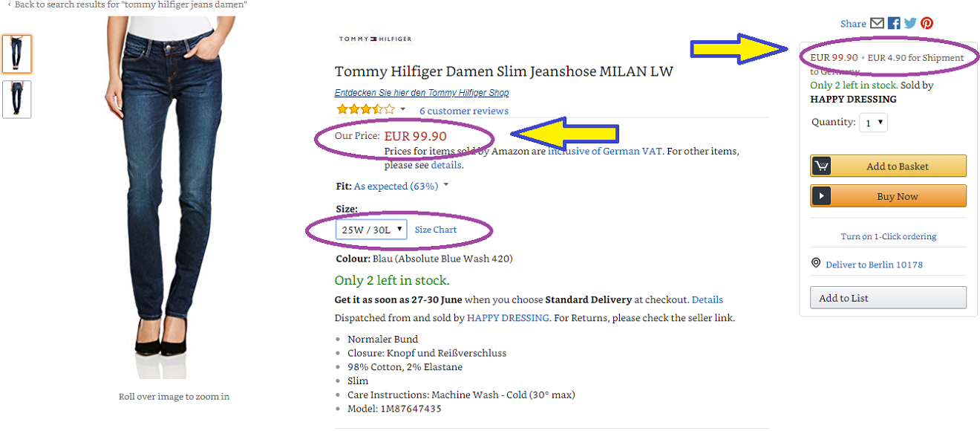Turn on 1-Click ordering
Screen dimensions: 980x431
pyautogui.click(x=888, y=236)
